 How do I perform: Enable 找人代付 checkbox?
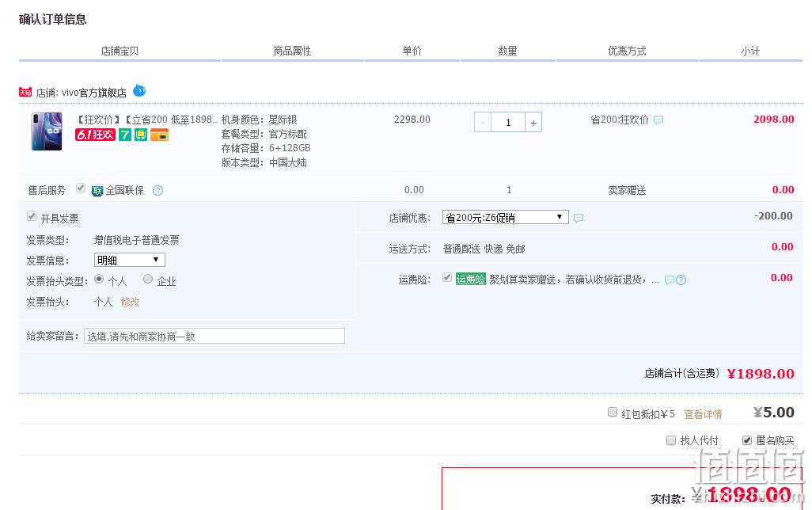point(671,440)
